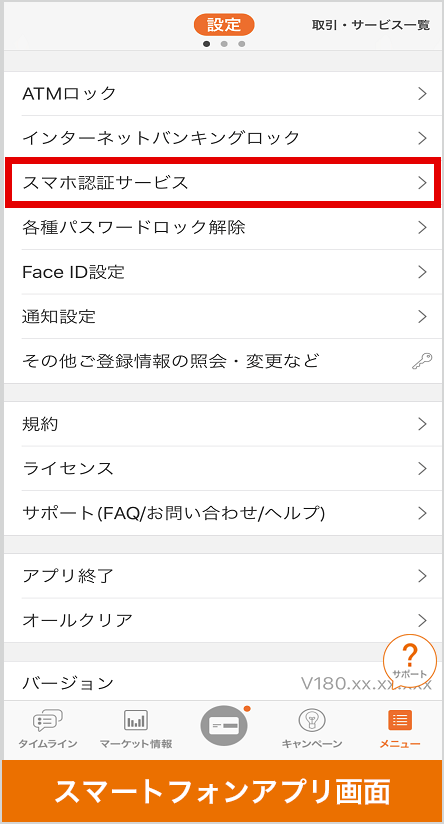Open マーケット情報 chart icon

click(136, 720)
